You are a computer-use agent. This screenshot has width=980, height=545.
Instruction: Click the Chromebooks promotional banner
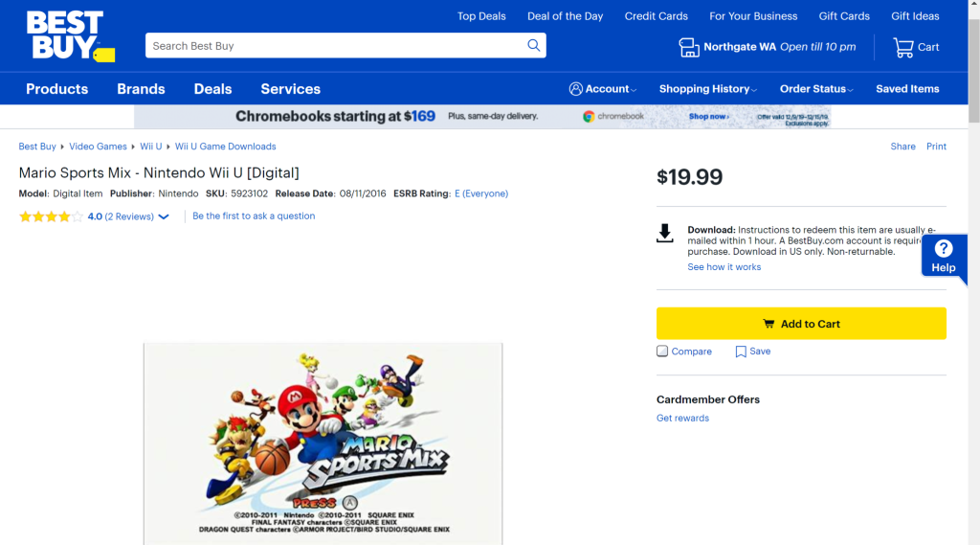482,117
